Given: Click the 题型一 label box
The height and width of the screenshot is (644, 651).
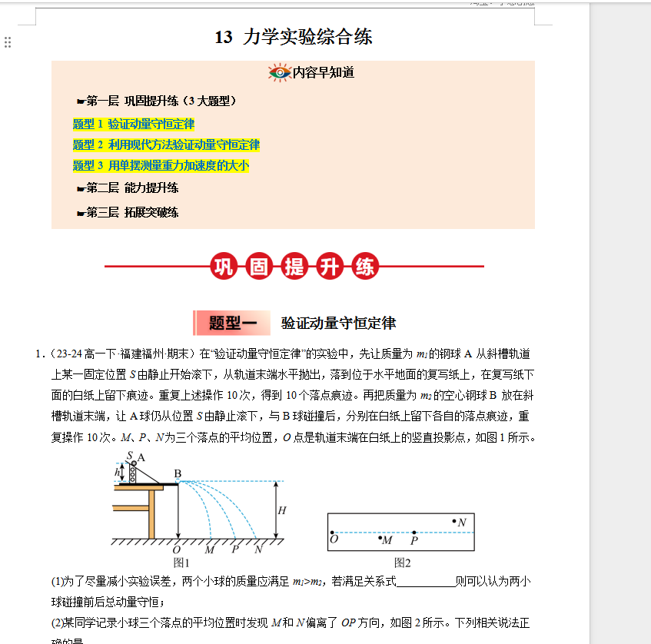Looking at the screenshot, I should point(231,323).
